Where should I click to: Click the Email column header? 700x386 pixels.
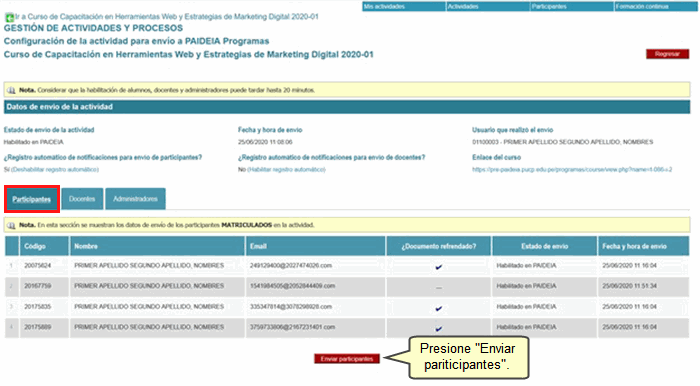click(315, 246)
